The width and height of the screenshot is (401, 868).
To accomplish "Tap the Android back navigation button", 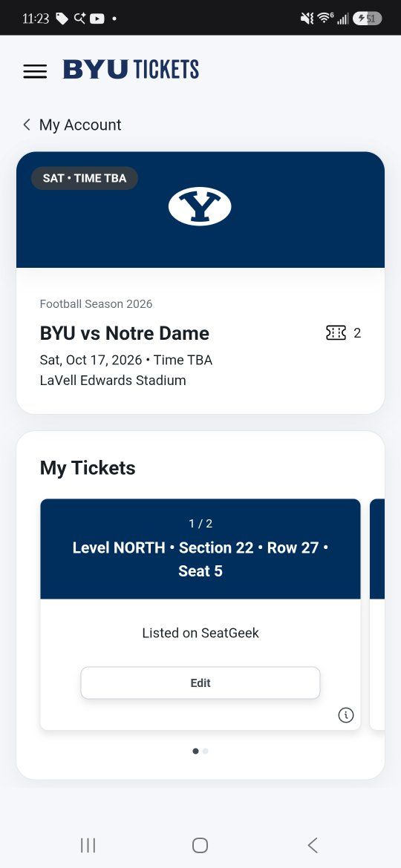I will point(313,845).
